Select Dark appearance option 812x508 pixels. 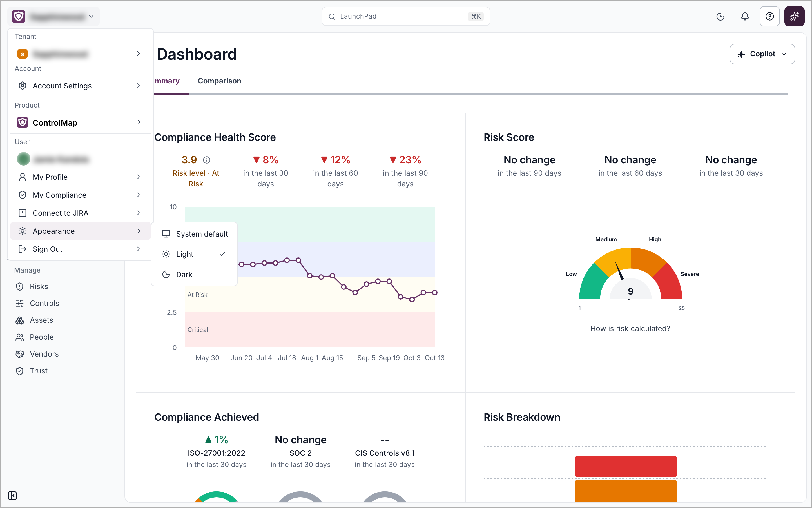pyautogui.click(x=195, y=275)
